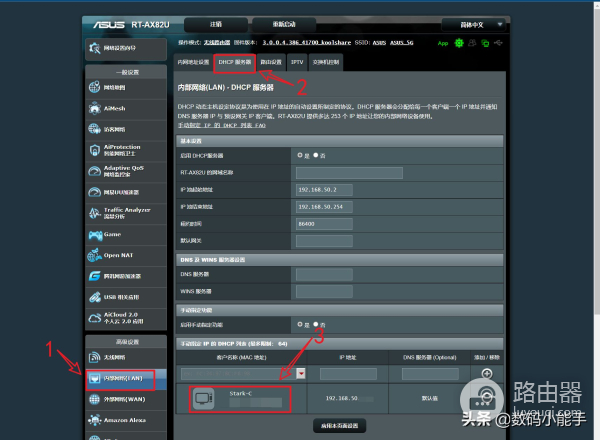Switch to the DHCP 服务器 tab
600x440 pixels.
click(x=235, y=62)
